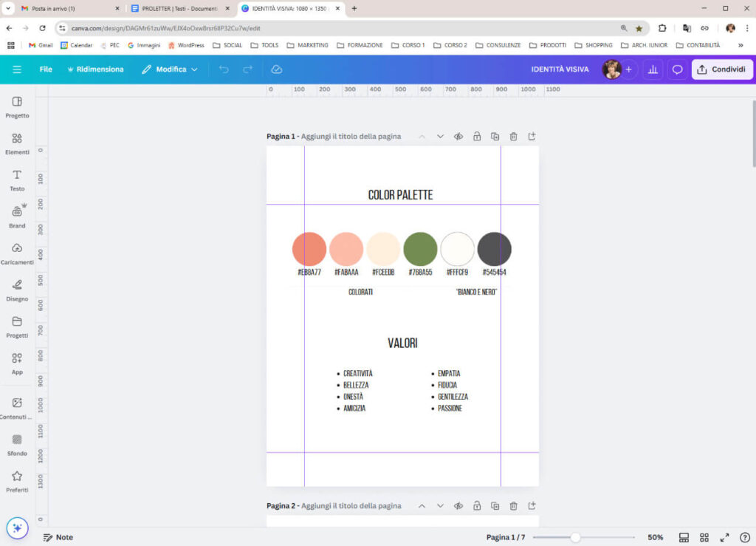Image resolution: width=756 pixels, height=546 pixels.
Task: Click the IDENTITÀ VISIVA design title
Action: [560, 69]
